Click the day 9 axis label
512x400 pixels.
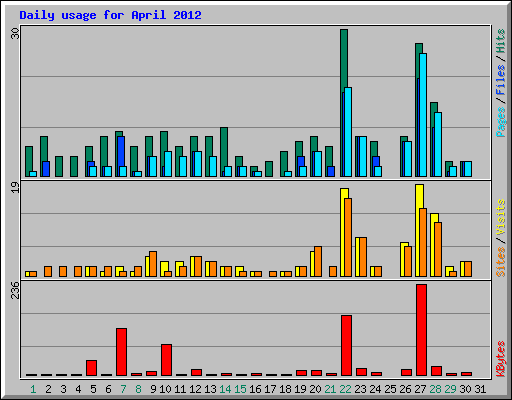[153, 389]
